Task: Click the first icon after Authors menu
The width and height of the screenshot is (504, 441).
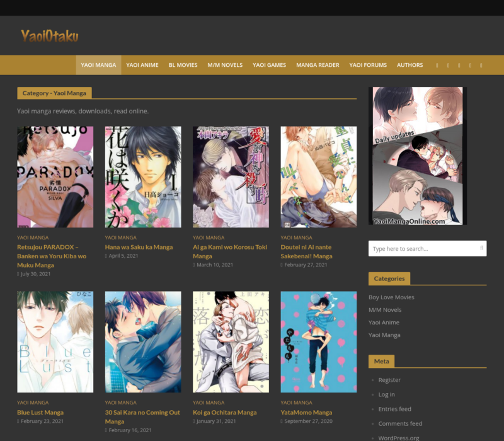Action: (x=437, y=65)
